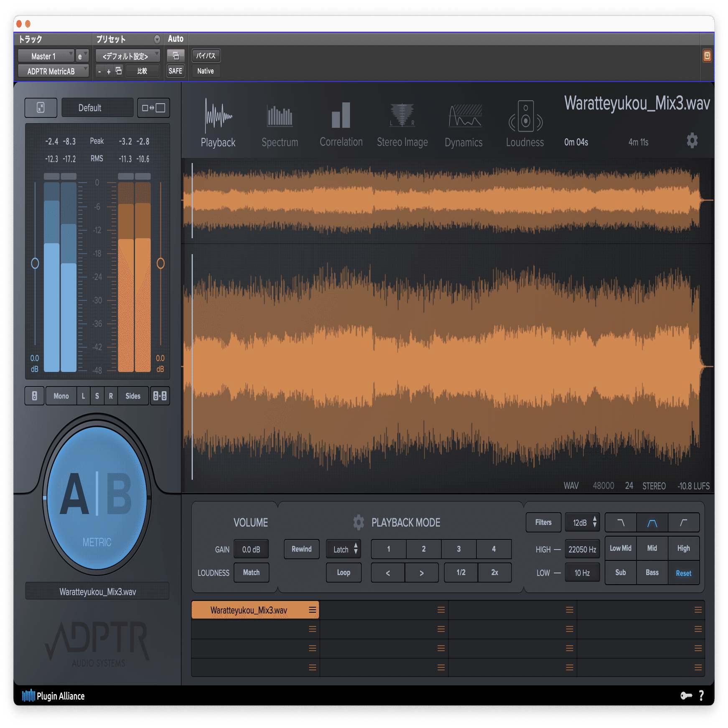Open the デフォルト設定 preset dropdown
The image size is (728, 728).
coord(128,56)
